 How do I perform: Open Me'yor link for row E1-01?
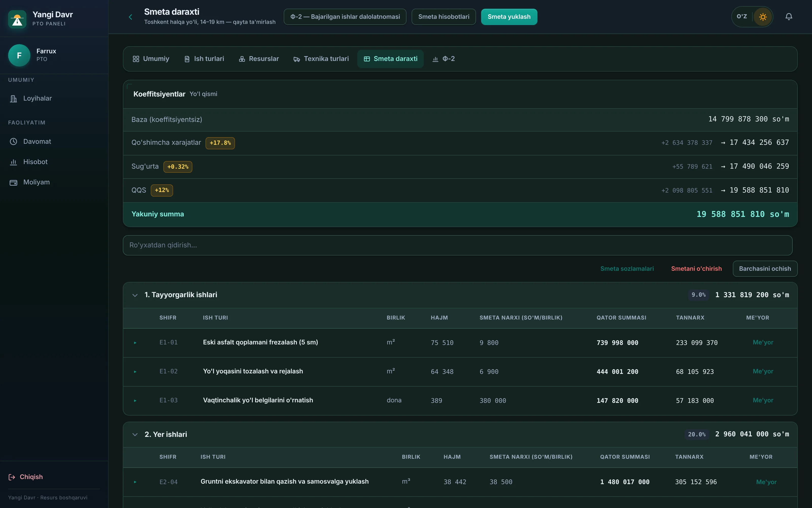point(763,342)
